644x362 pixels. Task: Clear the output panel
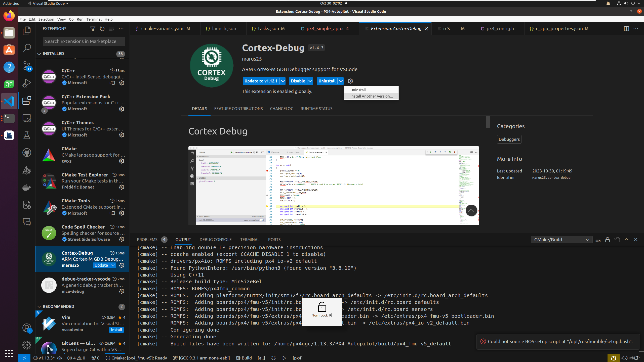pyautogui.click(x=598, y=240)
